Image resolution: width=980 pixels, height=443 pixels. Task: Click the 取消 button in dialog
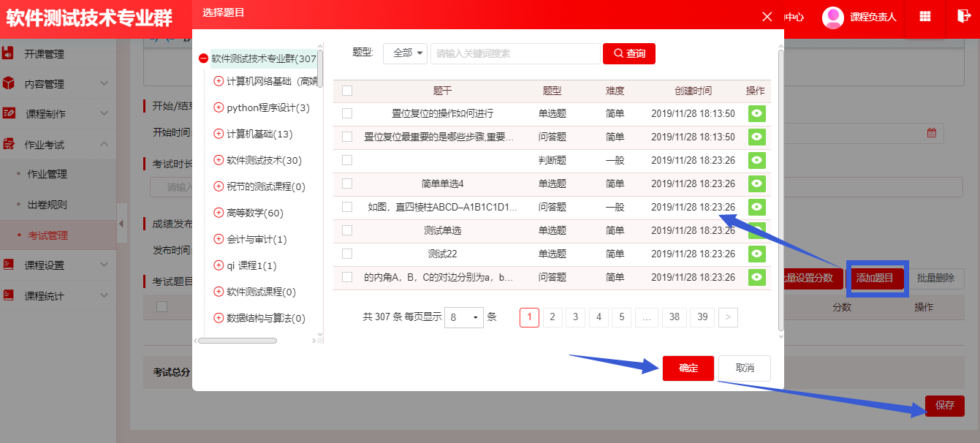745,368
